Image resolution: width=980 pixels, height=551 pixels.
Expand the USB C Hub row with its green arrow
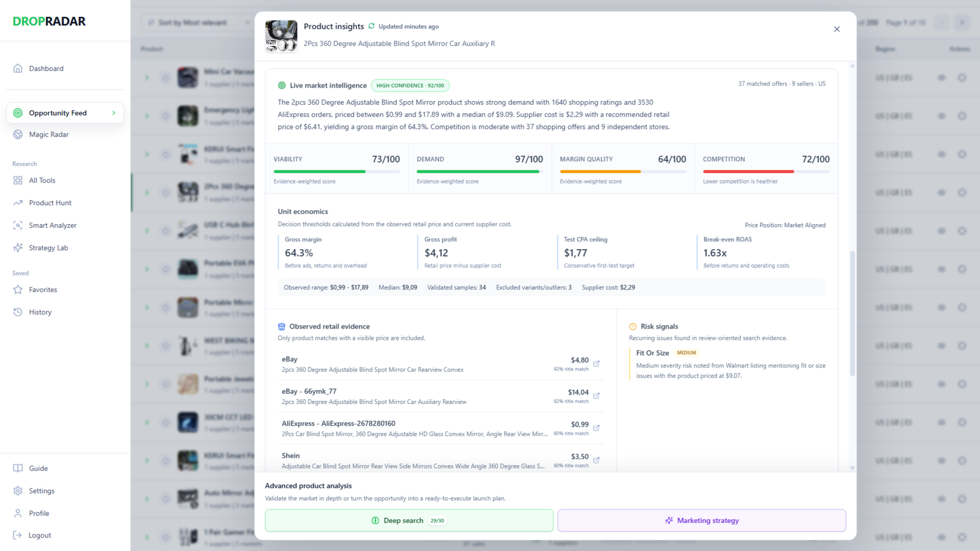pyautogui.click(x=147, y=231)
